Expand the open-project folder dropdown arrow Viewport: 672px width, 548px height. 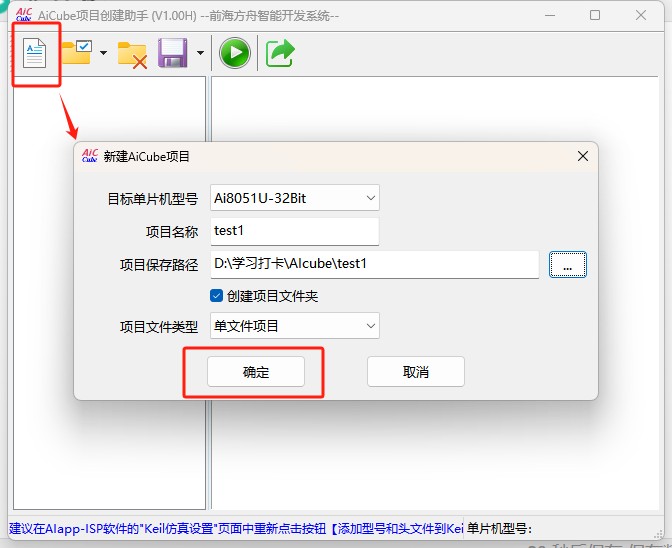click(103, 53)
